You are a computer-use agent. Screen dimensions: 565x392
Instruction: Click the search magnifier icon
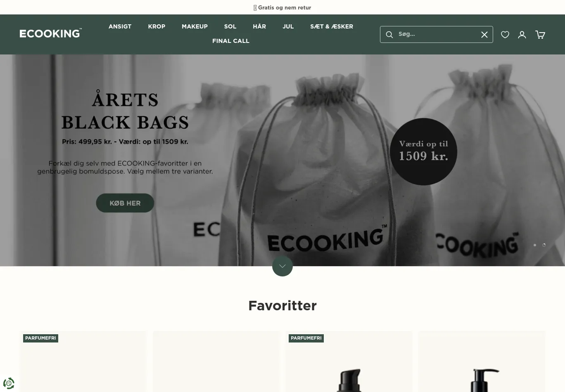(389, 35)
